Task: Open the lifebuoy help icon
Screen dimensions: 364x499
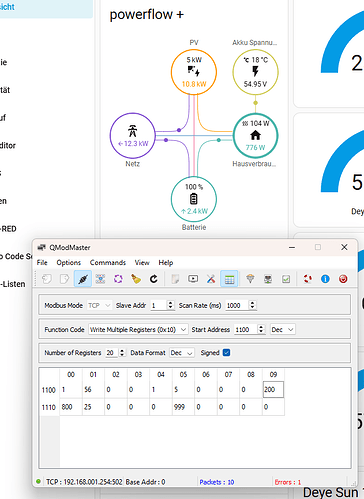Action: coord(308,279)
